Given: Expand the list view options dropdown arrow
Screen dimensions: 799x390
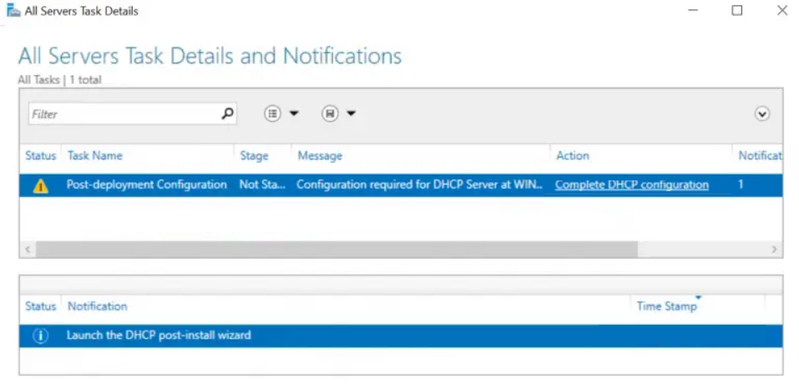Looking at the screenshot, I should 294,114.
